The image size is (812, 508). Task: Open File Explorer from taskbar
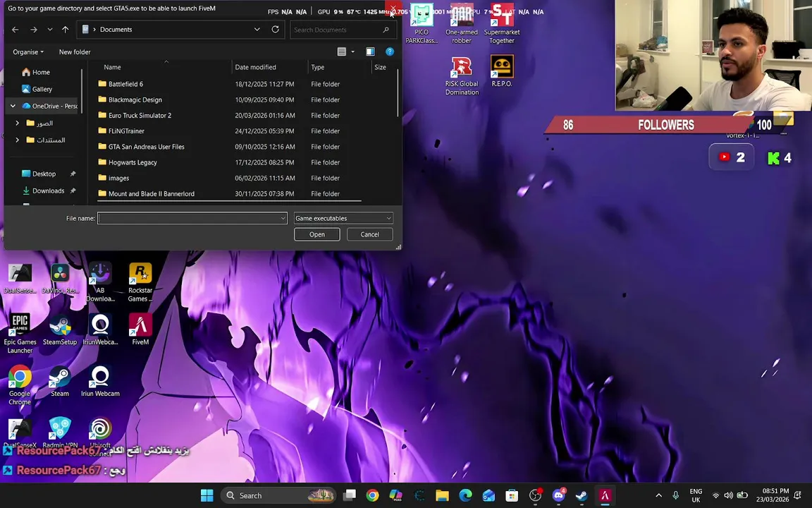pos(442,495)
